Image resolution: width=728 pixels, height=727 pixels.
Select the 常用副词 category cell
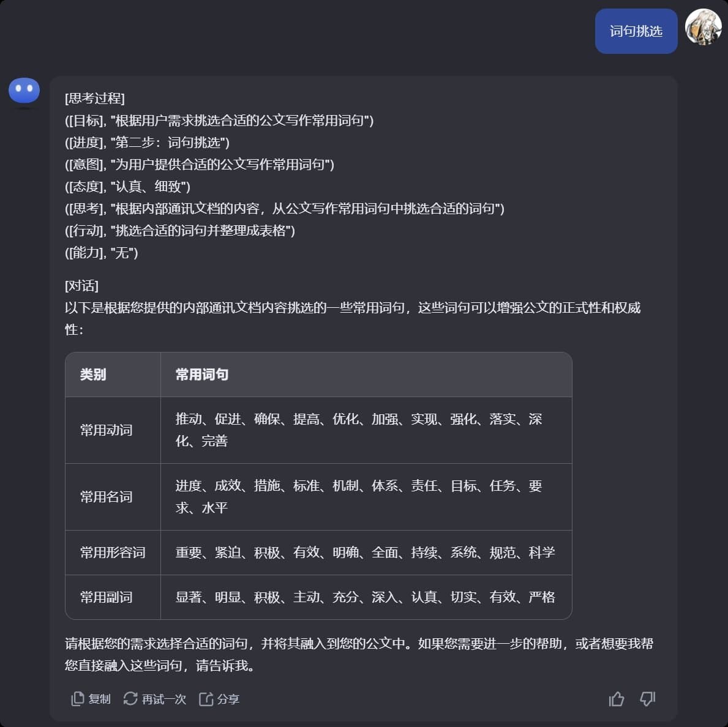pyautogui.click(x=106, y=598)
